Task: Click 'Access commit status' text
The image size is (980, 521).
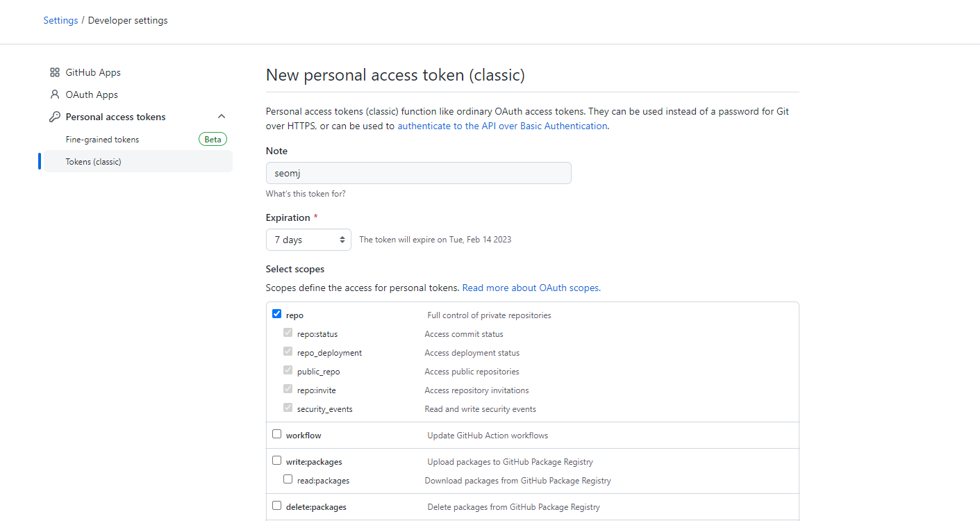Action: pyautogui.click(x=464, y=334)
